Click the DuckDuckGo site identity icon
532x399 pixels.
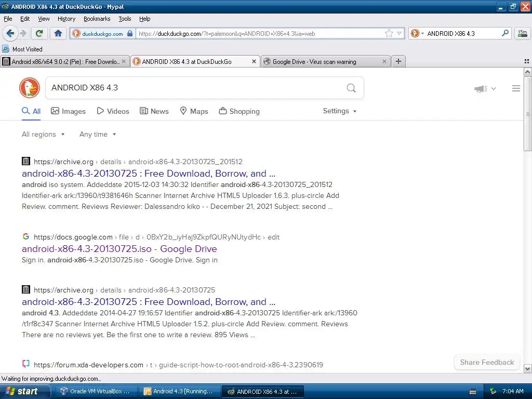tap(76, 33)
